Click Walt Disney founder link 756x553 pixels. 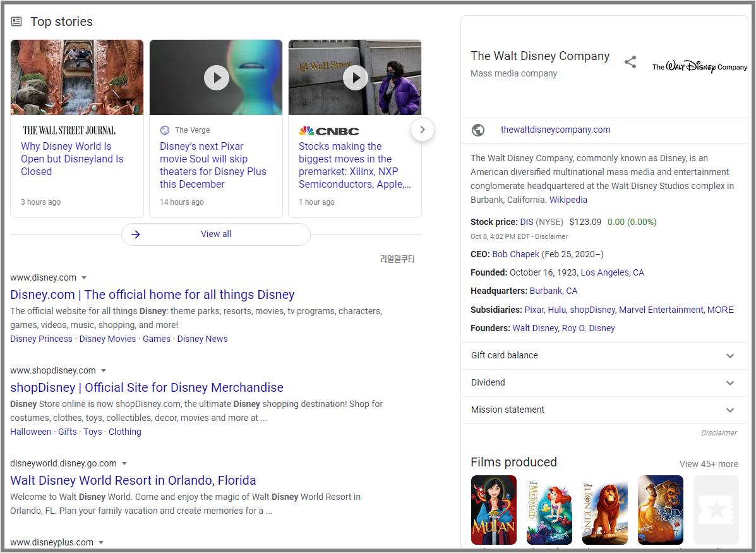coord(535,328)
